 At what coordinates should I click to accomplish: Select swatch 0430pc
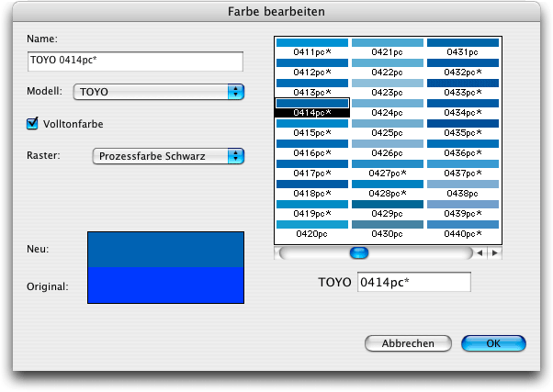pos(388,229)
